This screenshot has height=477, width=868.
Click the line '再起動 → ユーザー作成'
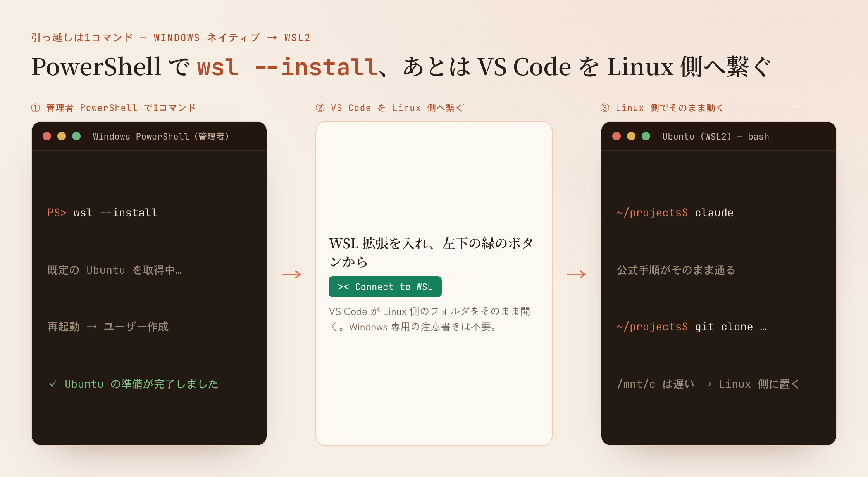pos(108,327)
